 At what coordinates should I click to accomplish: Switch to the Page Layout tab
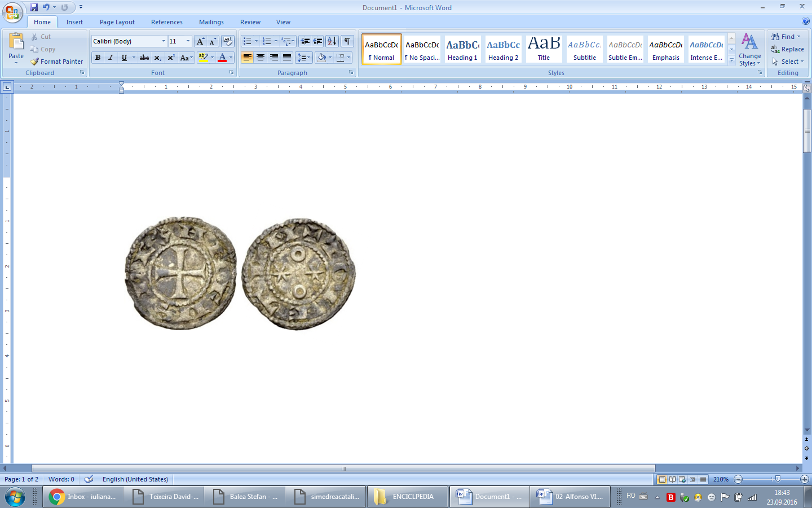[117, 22]
